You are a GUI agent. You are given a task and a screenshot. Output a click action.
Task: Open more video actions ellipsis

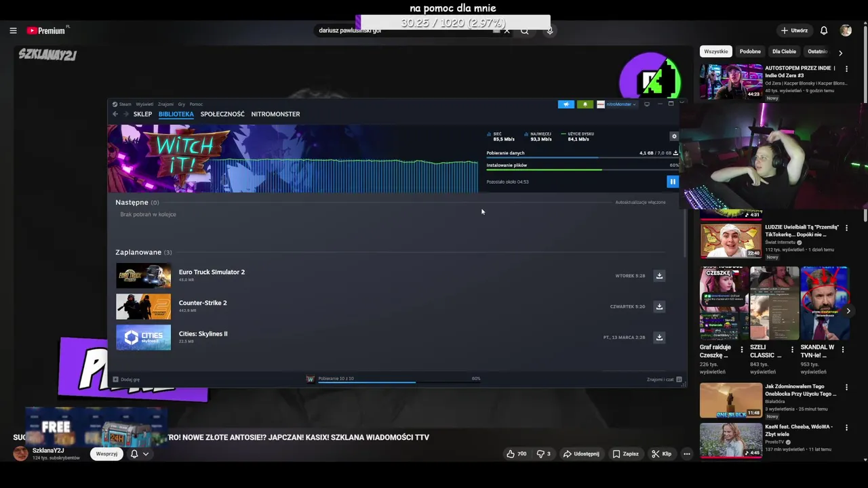(x=687, y=453)
